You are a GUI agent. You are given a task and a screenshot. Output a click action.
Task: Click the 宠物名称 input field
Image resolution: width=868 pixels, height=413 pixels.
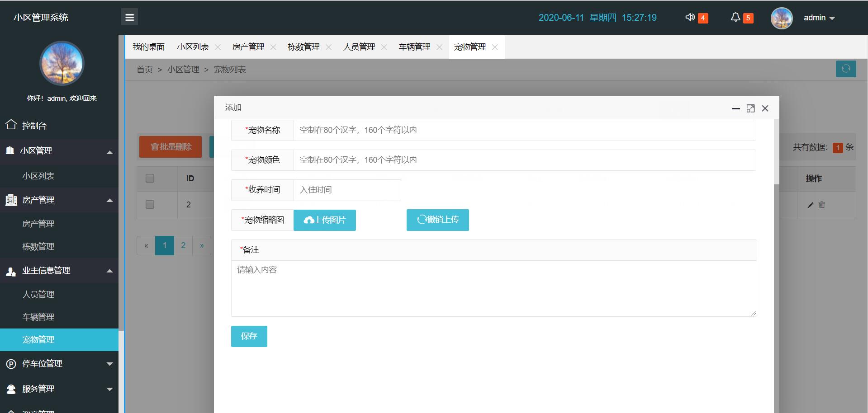coord(524,130)
